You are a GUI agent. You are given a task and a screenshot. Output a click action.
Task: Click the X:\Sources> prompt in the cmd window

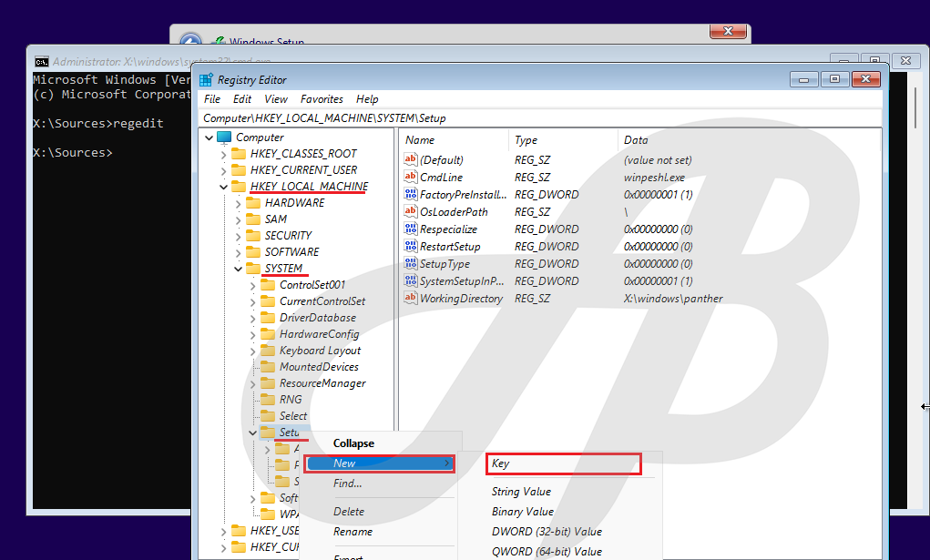[72, 152]
